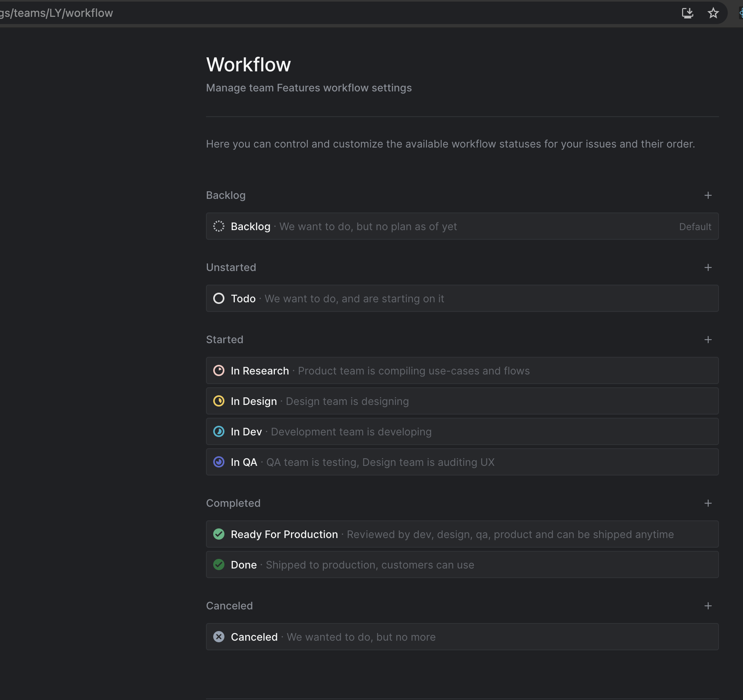Click plus icon beside Started section
The image size is (743, 700).
point(708,340)
